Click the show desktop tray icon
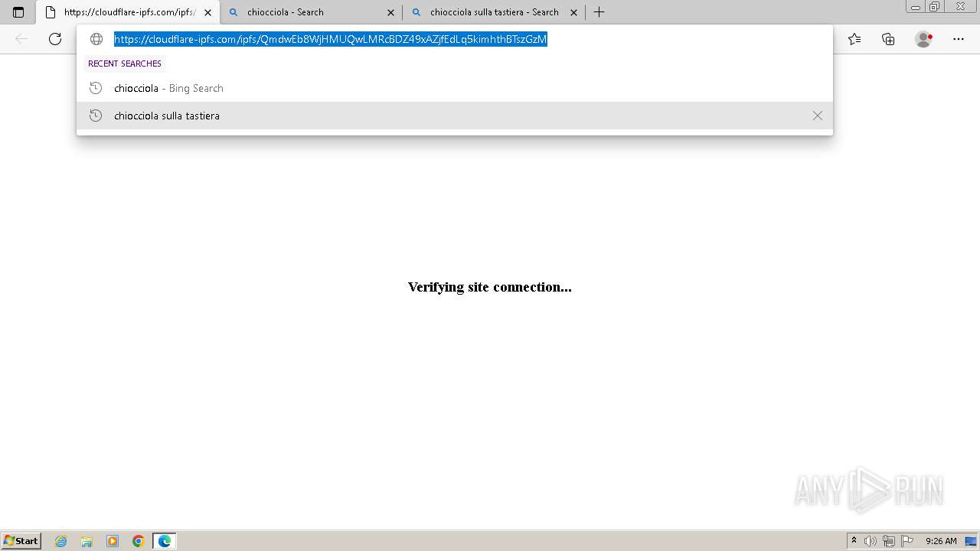The height and width of the screenshot is (551, 980). pos(971,541)
